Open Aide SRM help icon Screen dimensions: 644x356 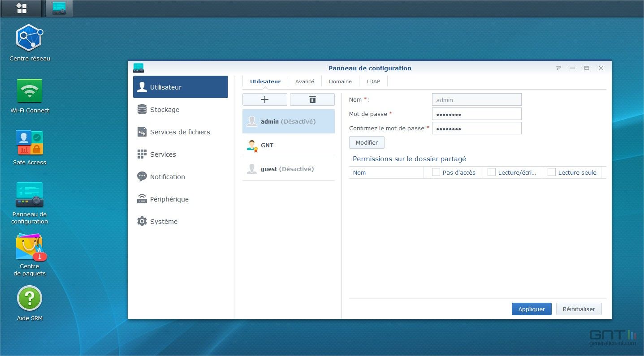tap(30, 299)
